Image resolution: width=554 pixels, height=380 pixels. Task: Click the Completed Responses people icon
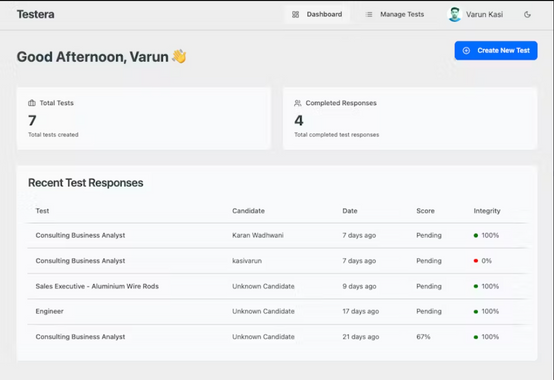[x=297, y=103]
